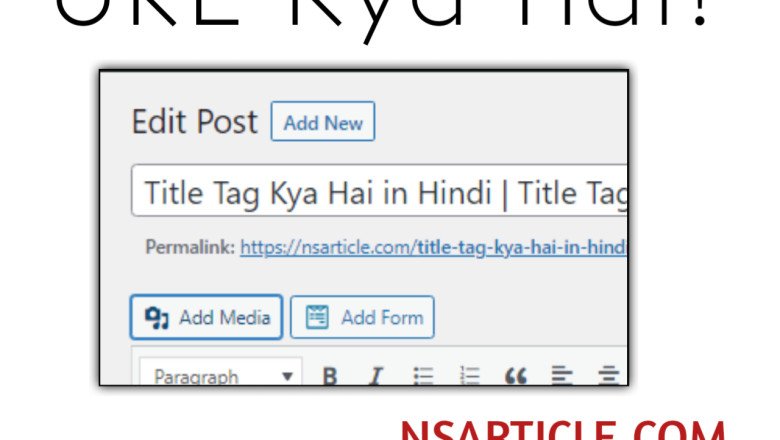780x440 pixels.
Task: Align text left in the editor
Action: point(562,377)
